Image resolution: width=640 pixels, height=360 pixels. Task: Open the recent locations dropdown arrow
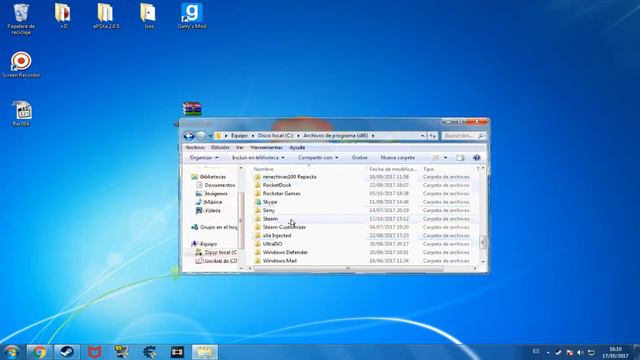point(210,136)
